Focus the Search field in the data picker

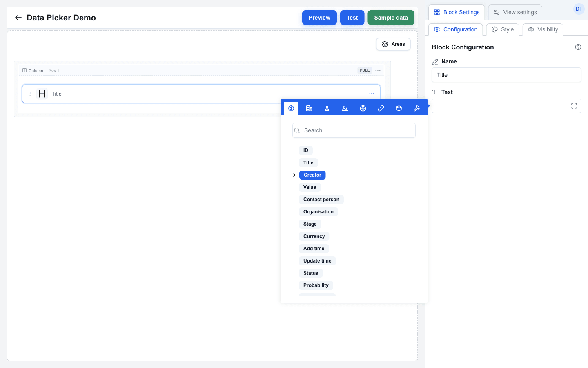click(x=354, y=130)
